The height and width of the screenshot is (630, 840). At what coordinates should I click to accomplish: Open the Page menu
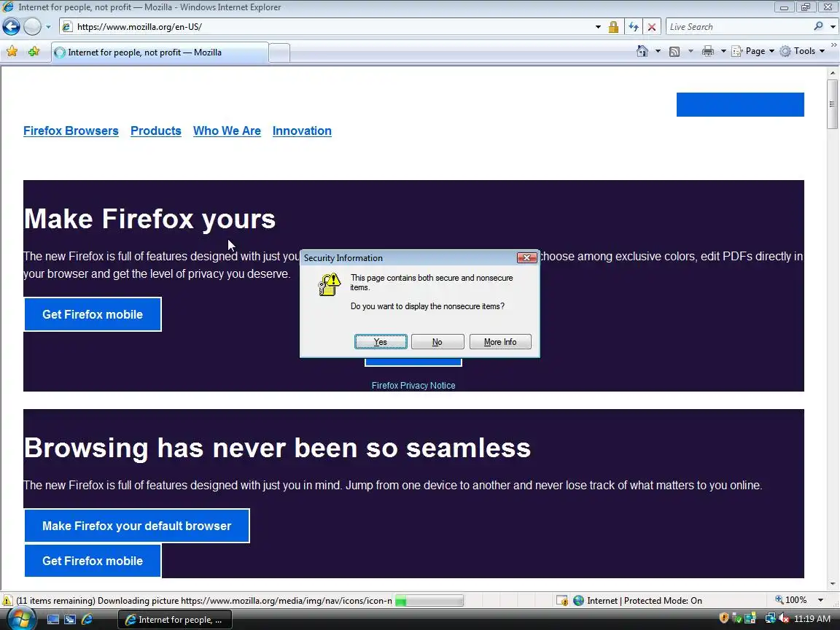click(x=752, y=51)
